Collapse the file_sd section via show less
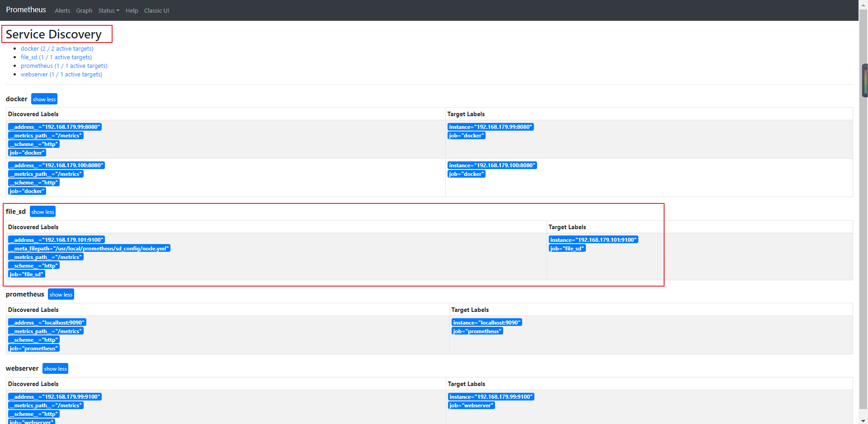 (x=42, y=211)
